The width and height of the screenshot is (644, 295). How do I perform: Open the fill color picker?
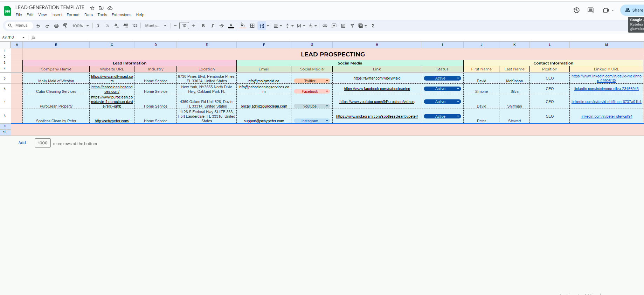pyautogui.click(x=243, y=26)
